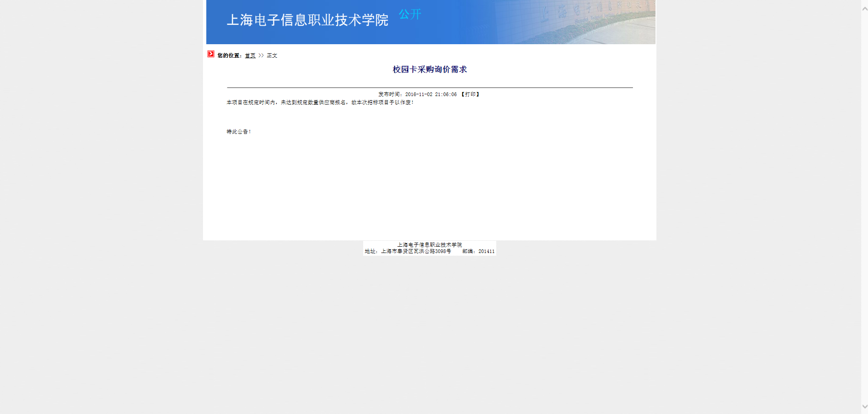Click the campus photo in banner
868x414 pixels.
click(586, 23)
